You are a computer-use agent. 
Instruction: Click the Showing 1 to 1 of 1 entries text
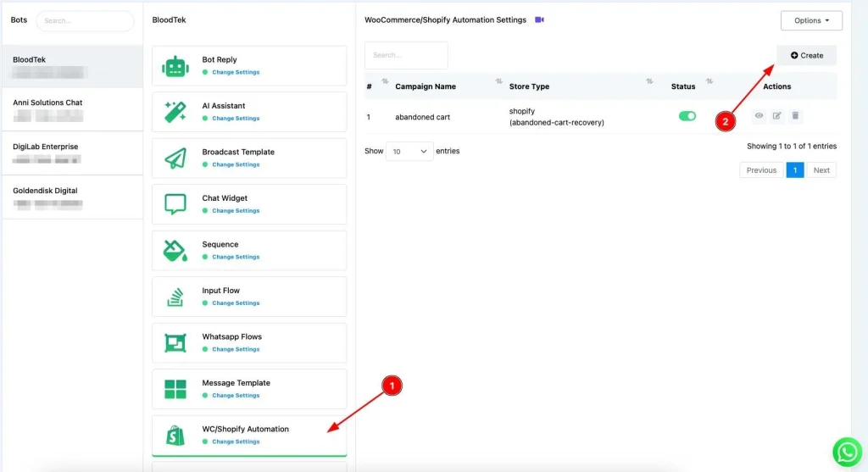[x=792, y=146]
